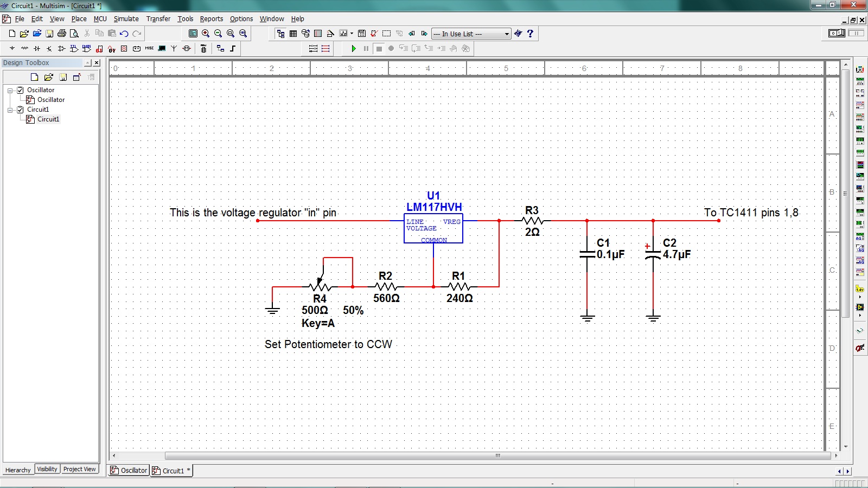Click the Print icon in the toolbar
The height and width of the screenshot is (488, 868).
pos(62,34)
